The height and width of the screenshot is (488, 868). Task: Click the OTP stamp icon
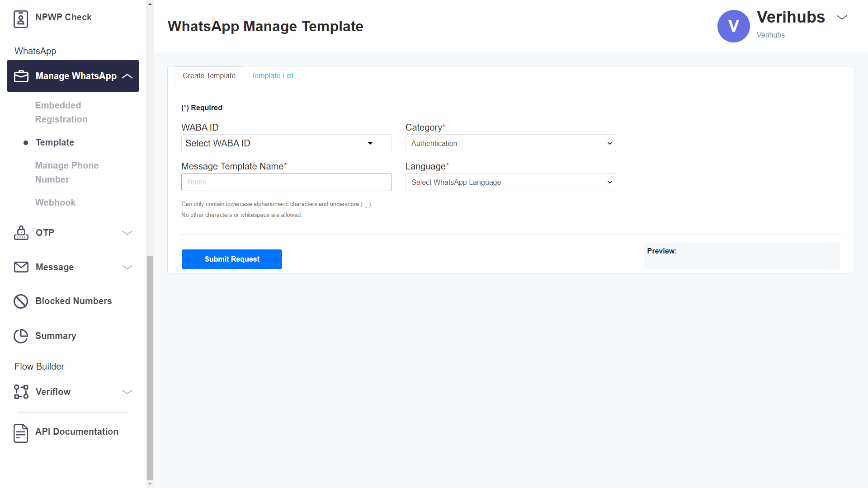(x=21, y=233)
